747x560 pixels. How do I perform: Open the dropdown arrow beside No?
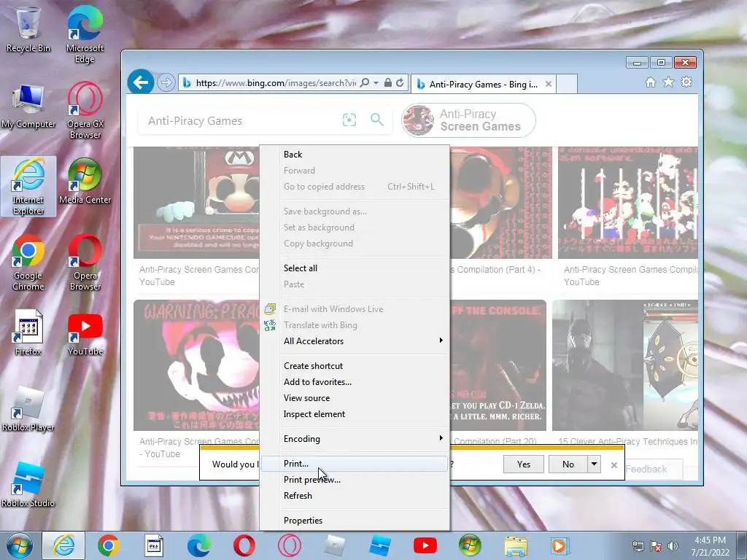coord(594,464)
